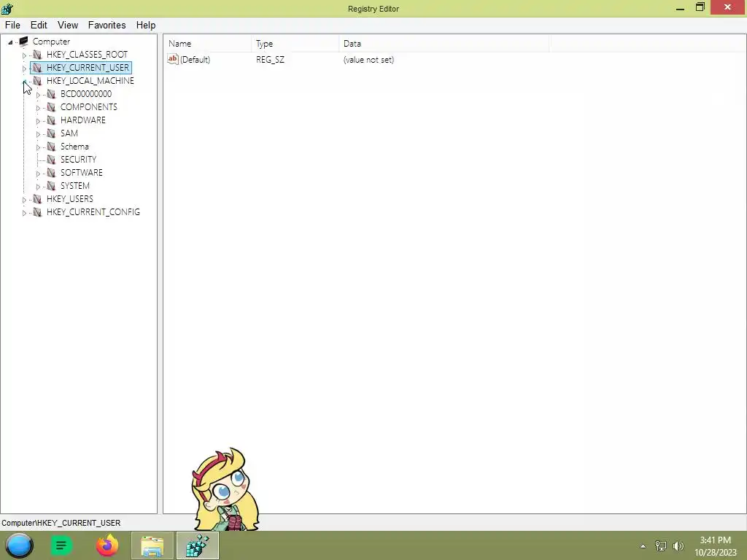This screenshot has height=560, width=747.
Task: Click the (value not set) data cell
Action: [368, 60]
